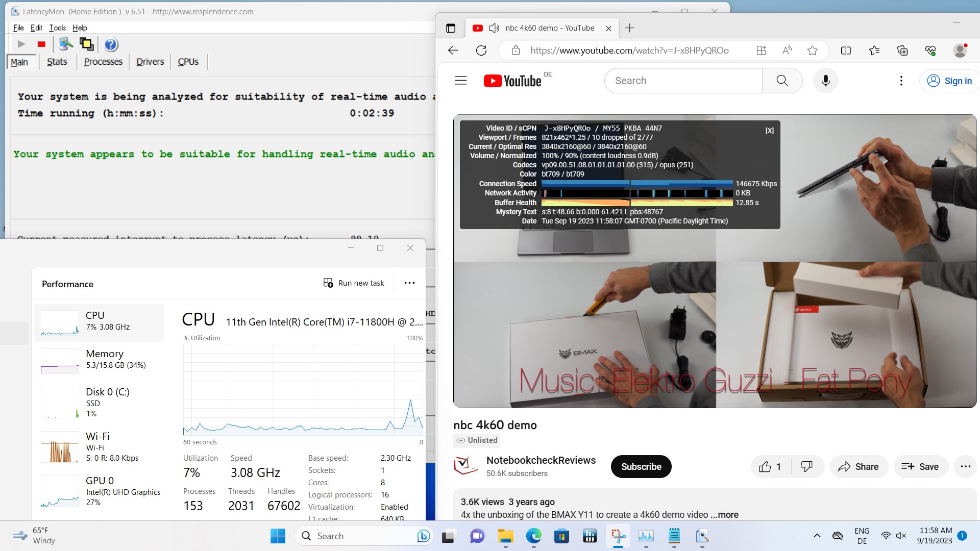Image resolution: width=980 pixels, height=551 pixels.
Task: Click Run new task in Task Manager
Action: click(354, 283)
